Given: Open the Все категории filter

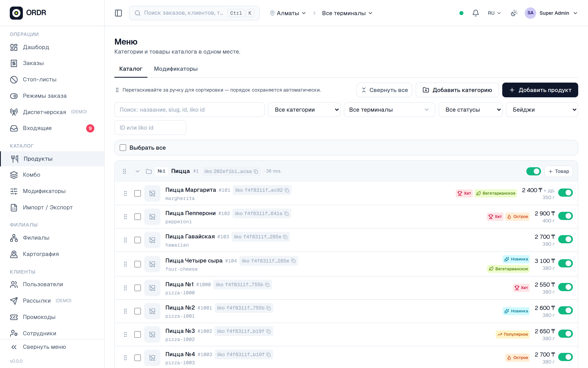Looking at the screenshot, I should (304, 110).
